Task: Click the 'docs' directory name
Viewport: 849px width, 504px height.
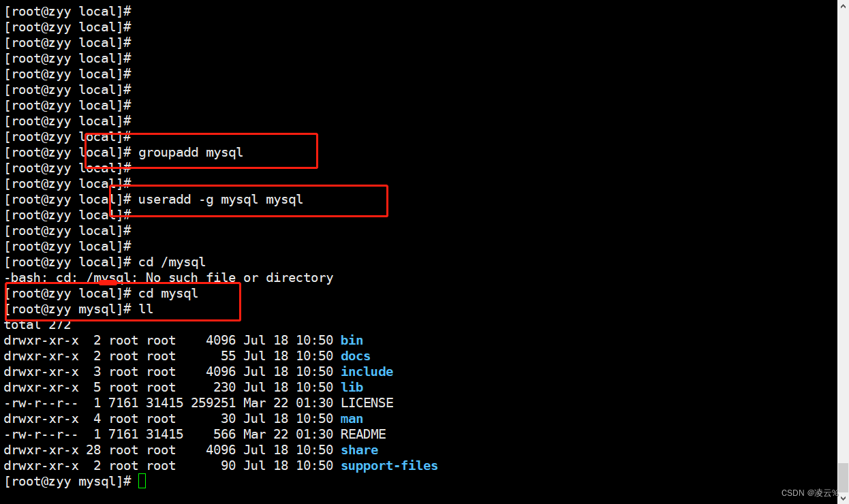Action: (356, 356)
